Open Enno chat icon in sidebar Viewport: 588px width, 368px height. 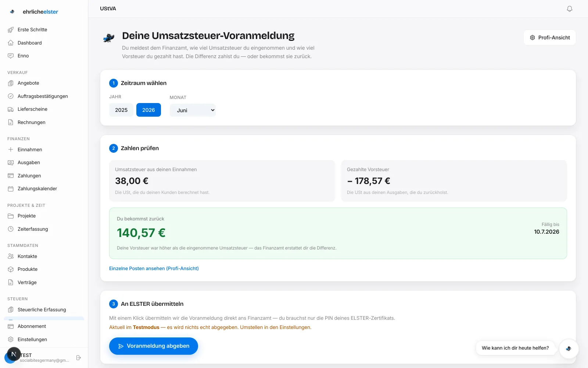point(11,56)
